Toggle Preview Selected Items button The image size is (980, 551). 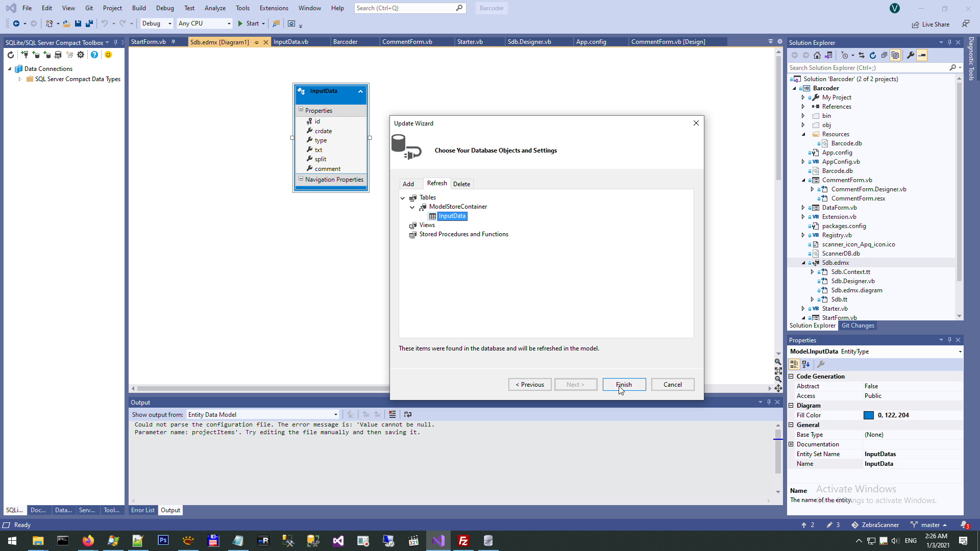point(922,55)
